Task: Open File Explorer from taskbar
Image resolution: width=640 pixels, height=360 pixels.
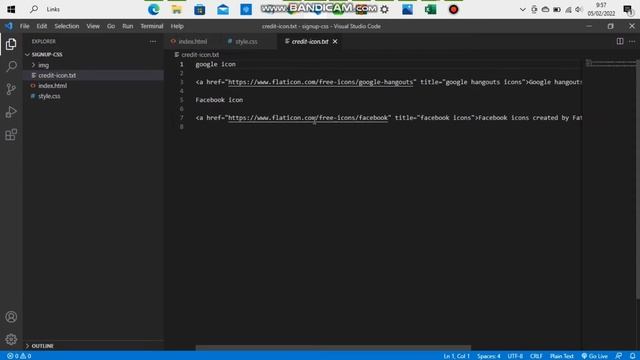Action: [177, 9]
